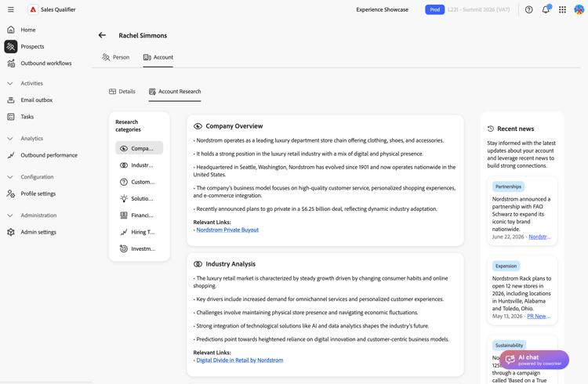Open the Details sub-tab
This screenshot has height=384, width=588.
[122, 92]
